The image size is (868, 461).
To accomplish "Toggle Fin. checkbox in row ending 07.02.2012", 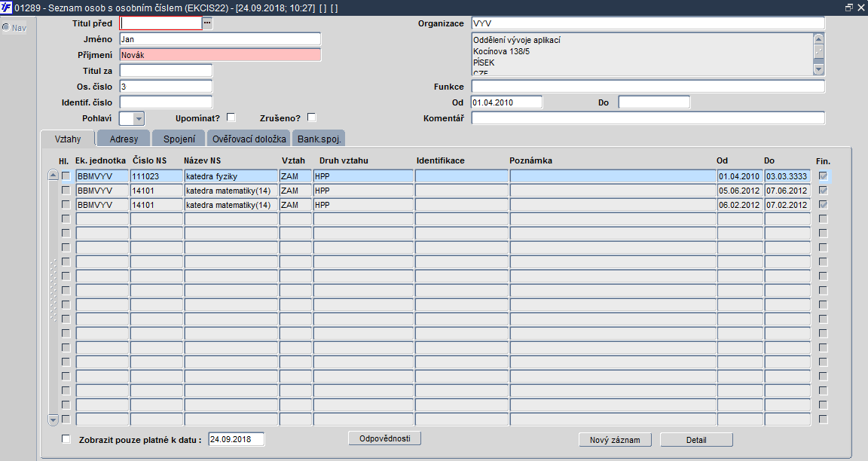I will pos(823,205).
